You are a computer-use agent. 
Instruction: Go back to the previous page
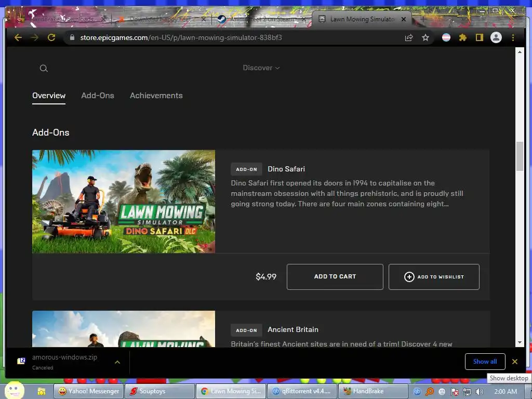coord(18,37)
